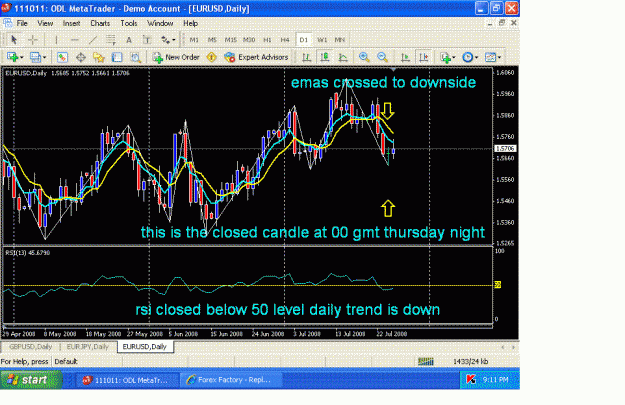Switch timeframe to H1
625x405 pixels.
point(267,40)
